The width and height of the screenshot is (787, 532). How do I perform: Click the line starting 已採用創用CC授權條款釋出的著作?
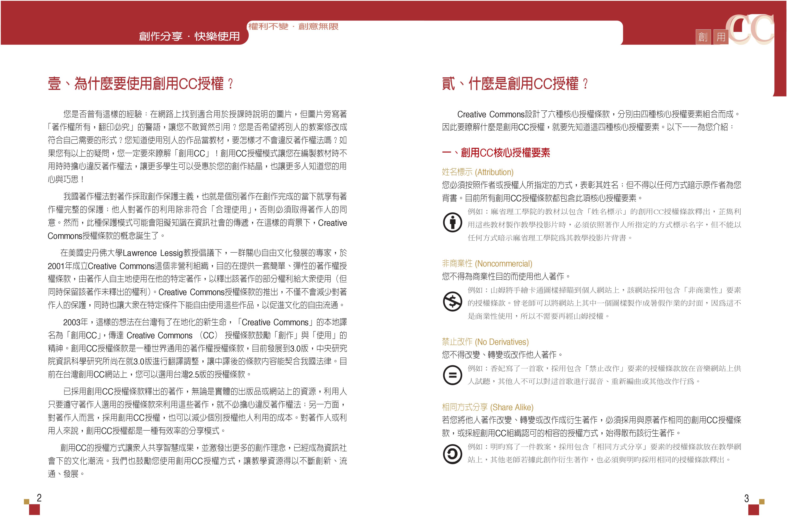[x=205, y=392]
